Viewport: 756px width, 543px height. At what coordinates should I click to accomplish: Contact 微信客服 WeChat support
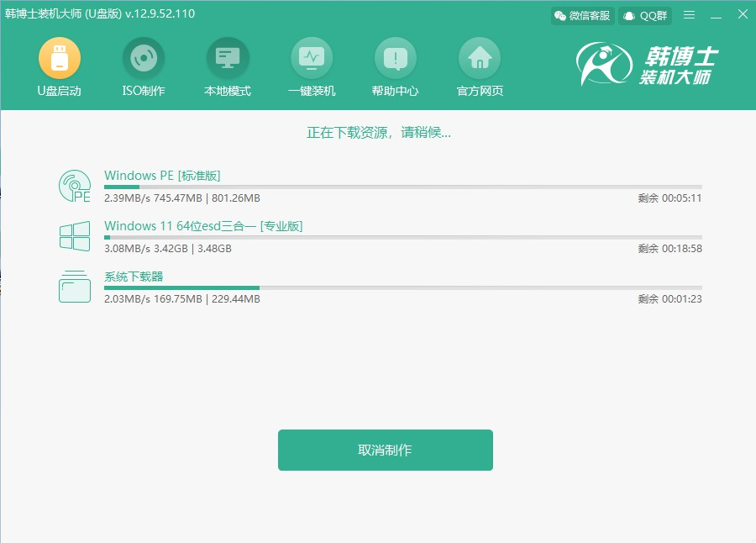(x=582, y=15)
